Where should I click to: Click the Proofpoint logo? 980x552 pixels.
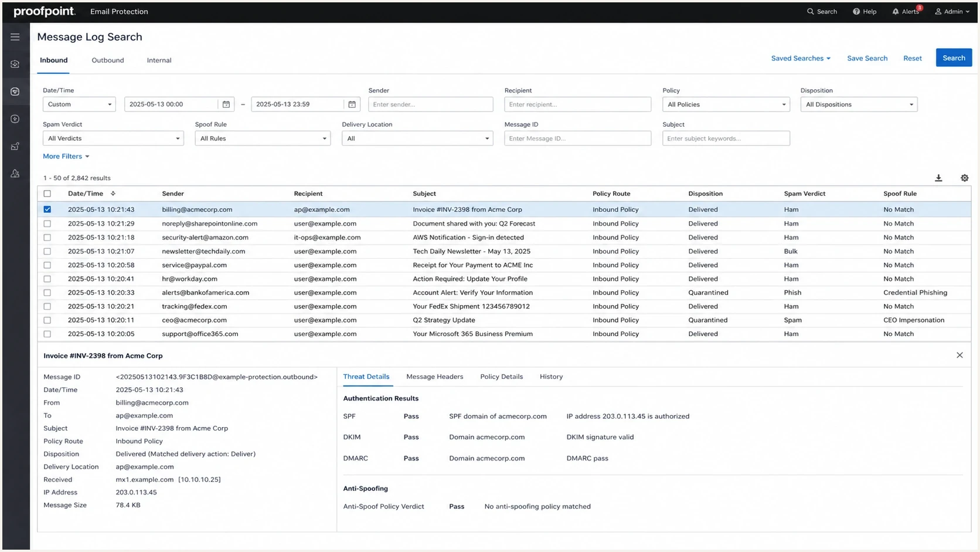(x=45, y=12)
